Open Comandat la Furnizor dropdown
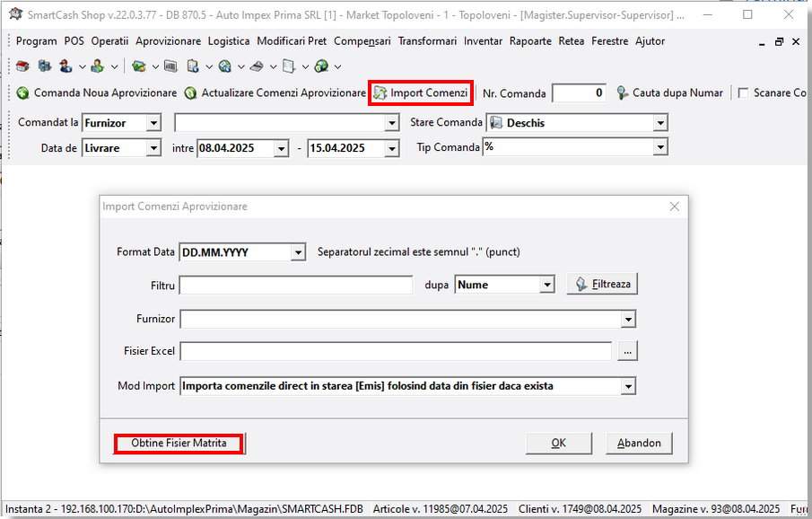 (153, 123)
